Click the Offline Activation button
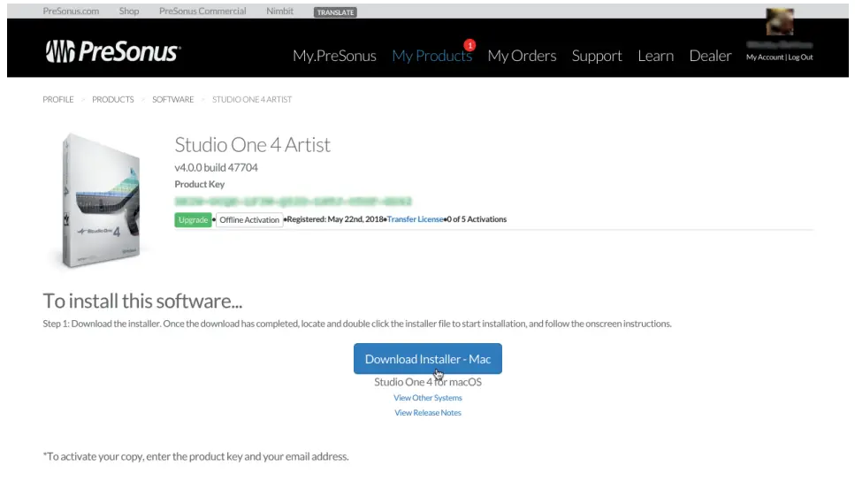855x504 pixels. [249, 220]
